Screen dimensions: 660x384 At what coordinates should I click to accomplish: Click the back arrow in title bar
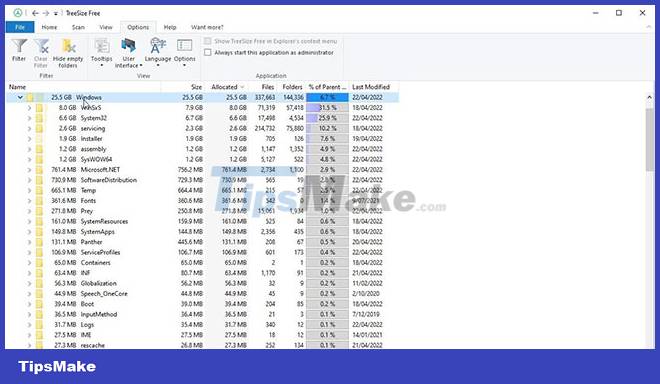point(35,13)
